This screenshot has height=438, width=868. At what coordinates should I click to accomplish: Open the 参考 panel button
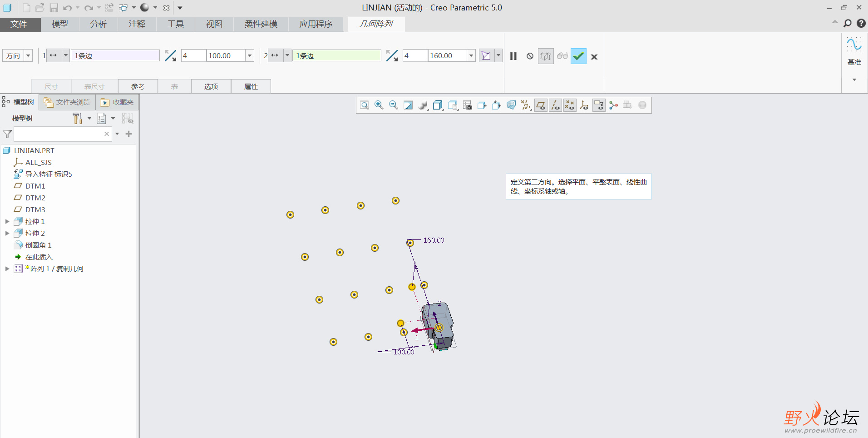[x=138, y=86]
